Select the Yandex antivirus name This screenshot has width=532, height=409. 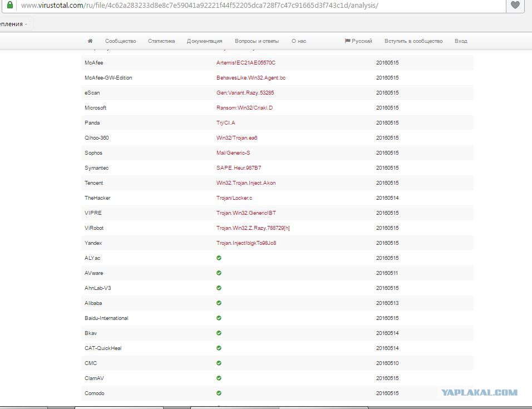93,243
